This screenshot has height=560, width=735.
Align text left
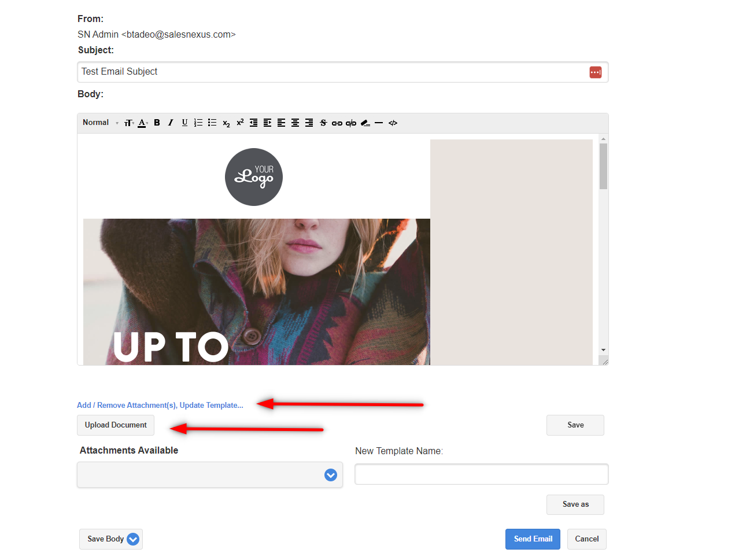pyautogui.click(x=282, y=123)
